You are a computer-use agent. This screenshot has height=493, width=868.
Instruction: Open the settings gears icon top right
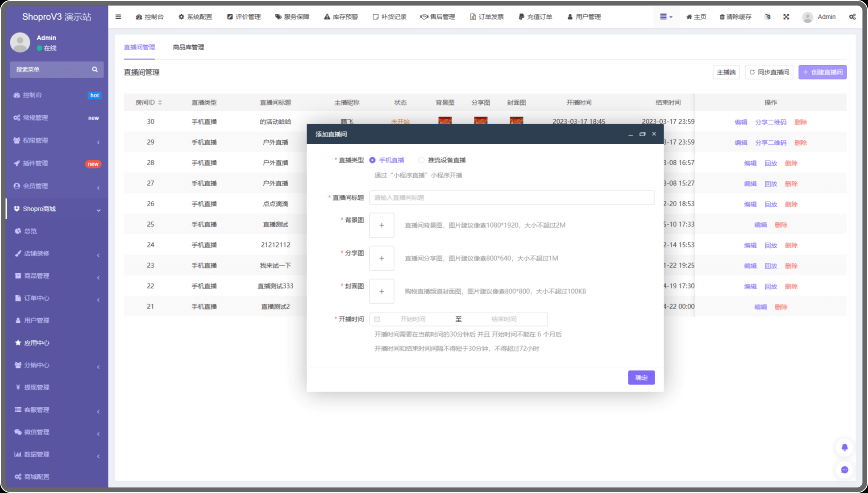point(852,17)
